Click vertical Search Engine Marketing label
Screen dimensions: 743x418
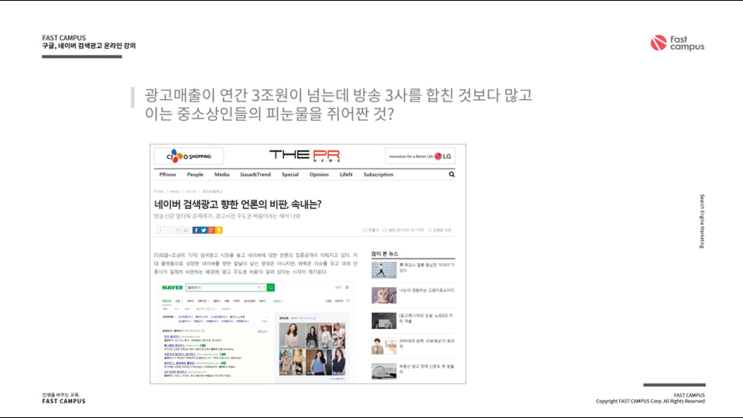coord(702,221)
